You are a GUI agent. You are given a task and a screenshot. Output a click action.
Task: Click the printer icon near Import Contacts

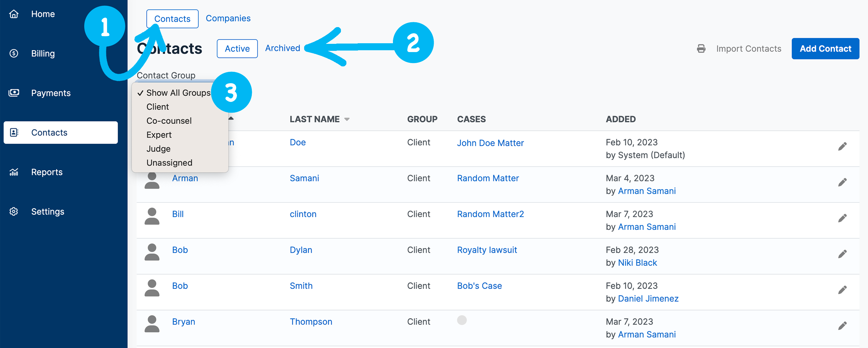pyautogui.click(x=701, y=48)
